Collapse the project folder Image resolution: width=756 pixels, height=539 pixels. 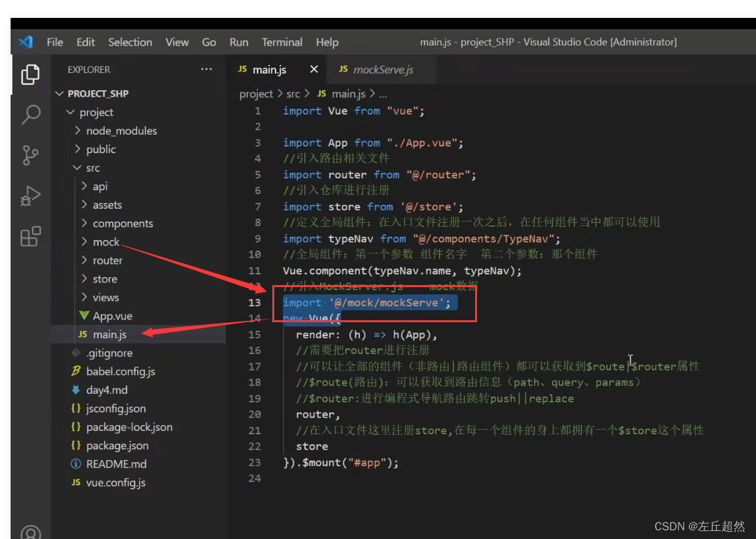(x=70, y=112)
